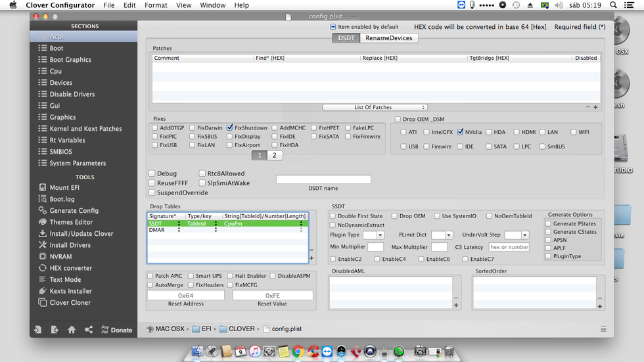Open the Format menu
644x362 pixels.
coord(156,5)
